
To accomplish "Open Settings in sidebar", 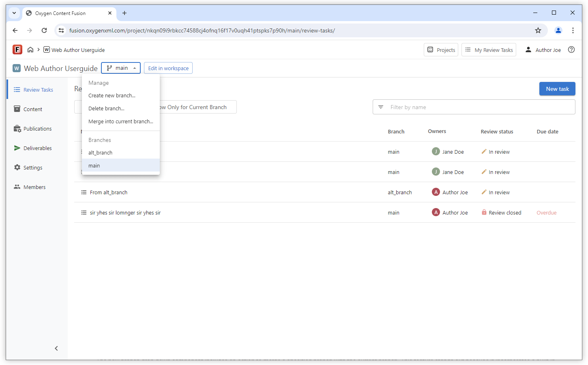I will (37, 167).
